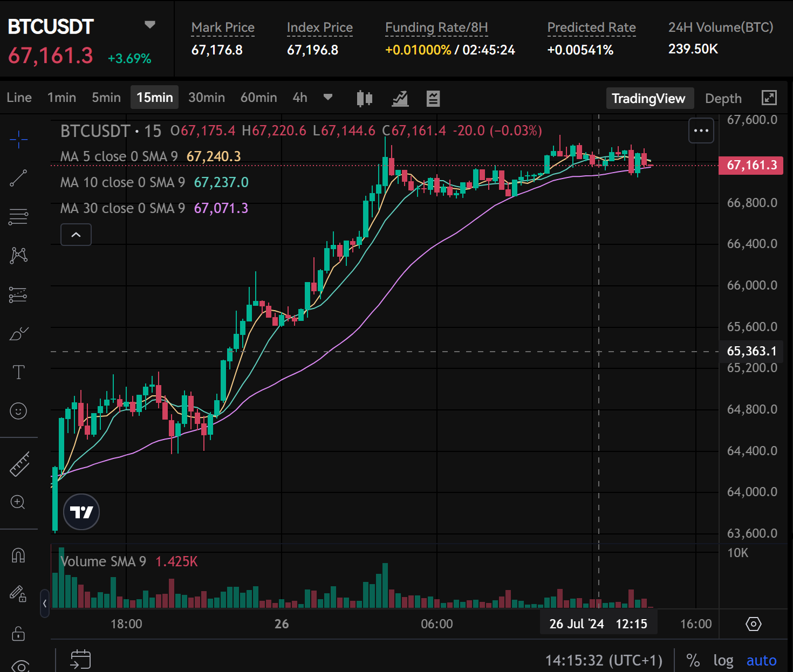Click the 26 Jul '24 12:15 time label

[x=598, y=624]
